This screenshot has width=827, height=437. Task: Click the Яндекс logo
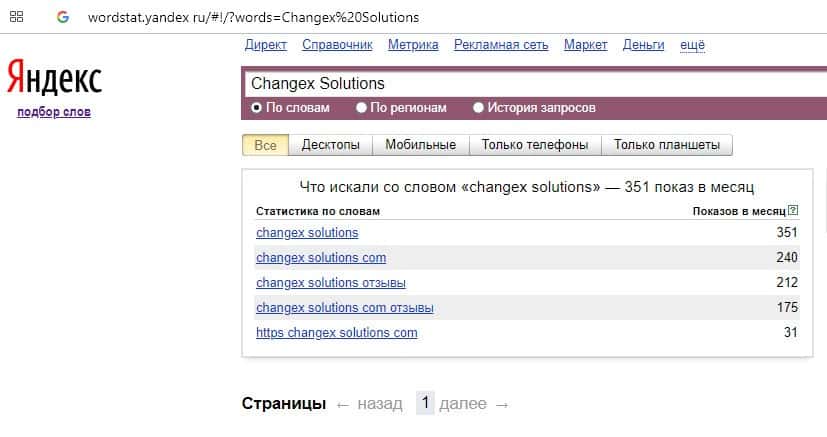(x=54, y=78)
